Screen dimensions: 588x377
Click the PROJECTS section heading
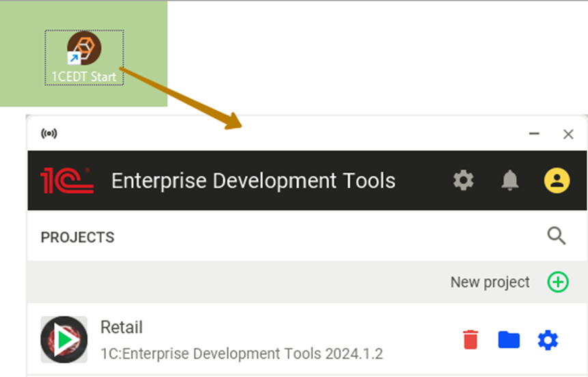[x=78, y=238]
